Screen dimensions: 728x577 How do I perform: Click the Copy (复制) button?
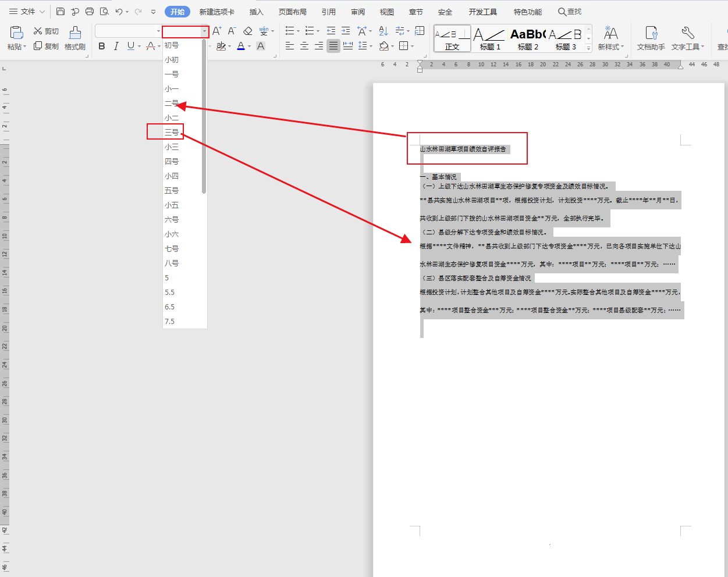click(46, 46)
